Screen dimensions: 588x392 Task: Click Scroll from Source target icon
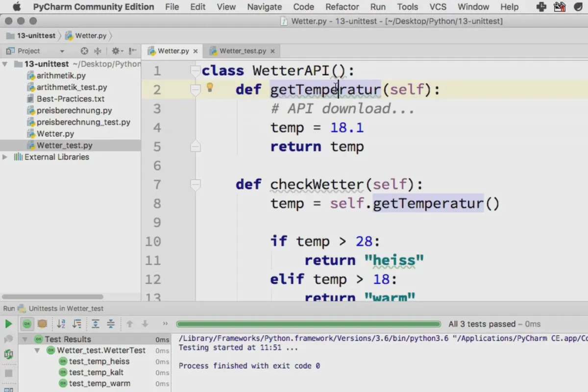click(84, 51)
